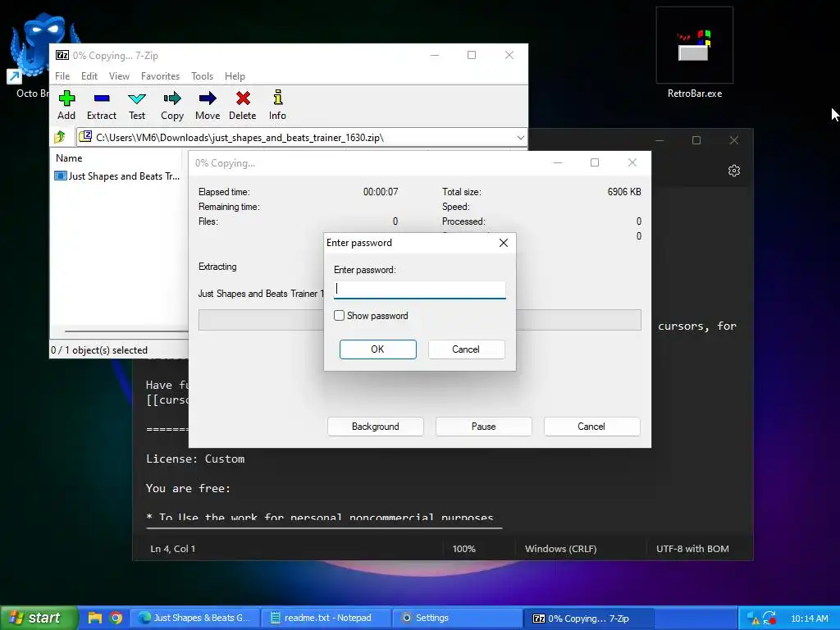Go up one folder level in 7-Zip
The width and height of the screenshot is (840, 630).
[x=60, y=137]
